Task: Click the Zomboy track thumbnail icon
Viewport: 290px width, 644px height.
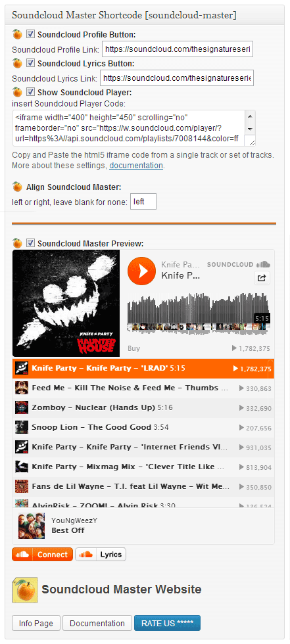Action: 21,407
